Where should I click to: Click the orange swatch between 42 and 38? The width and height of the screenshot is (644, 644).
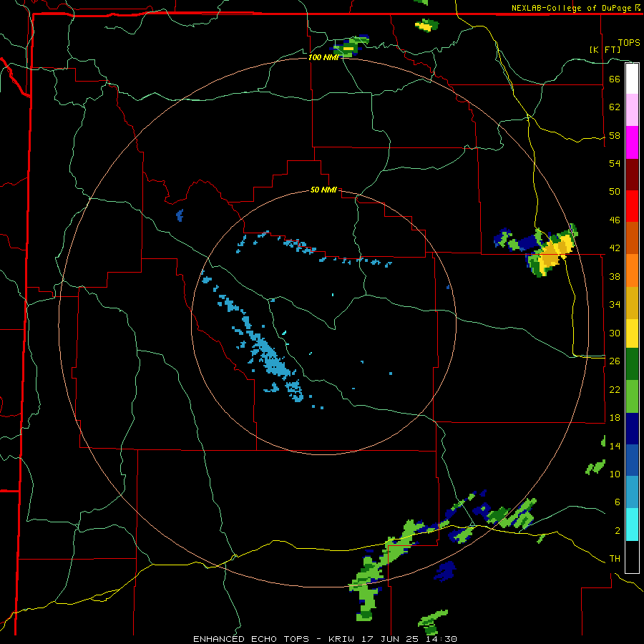[632, 270]
